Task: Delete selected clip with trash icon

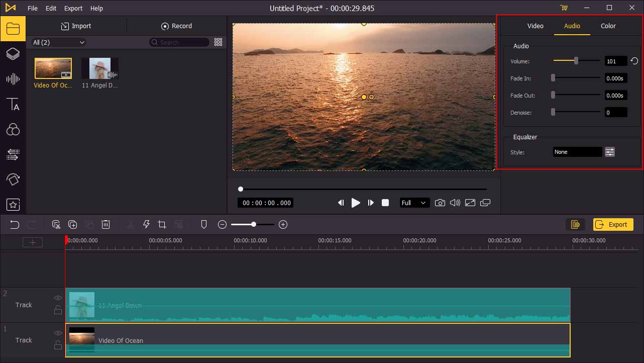Action: (106, 225)
